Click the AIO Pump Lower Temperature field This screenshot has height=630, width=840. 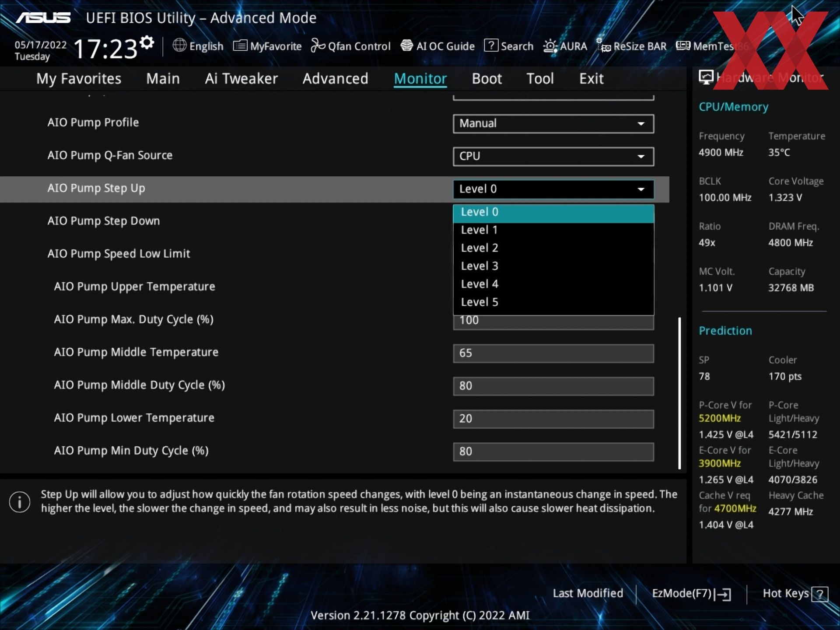pyautogui.click(x=553, y=419)
